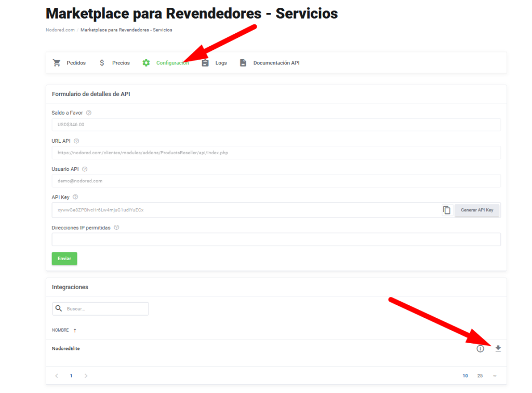Click the Documentación API document icon
Image resolution: width=532 pixels, height=393 pixels.
tap(243, 63)
